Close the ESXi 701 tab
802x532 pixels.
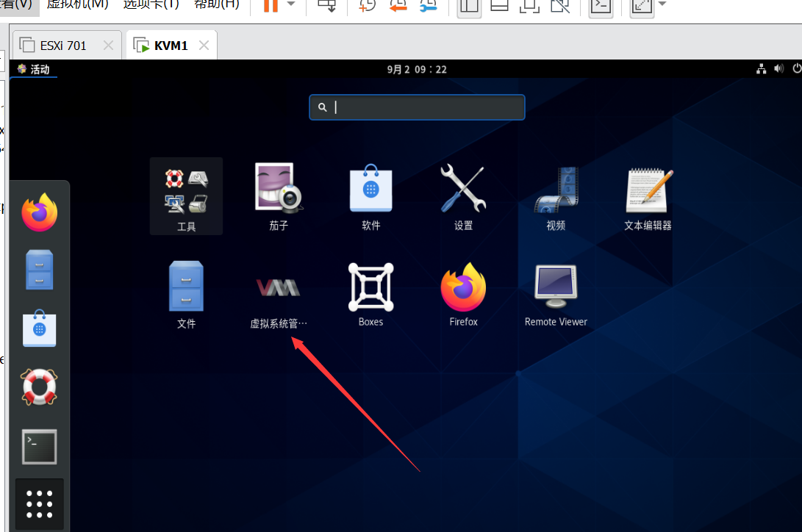109,46
